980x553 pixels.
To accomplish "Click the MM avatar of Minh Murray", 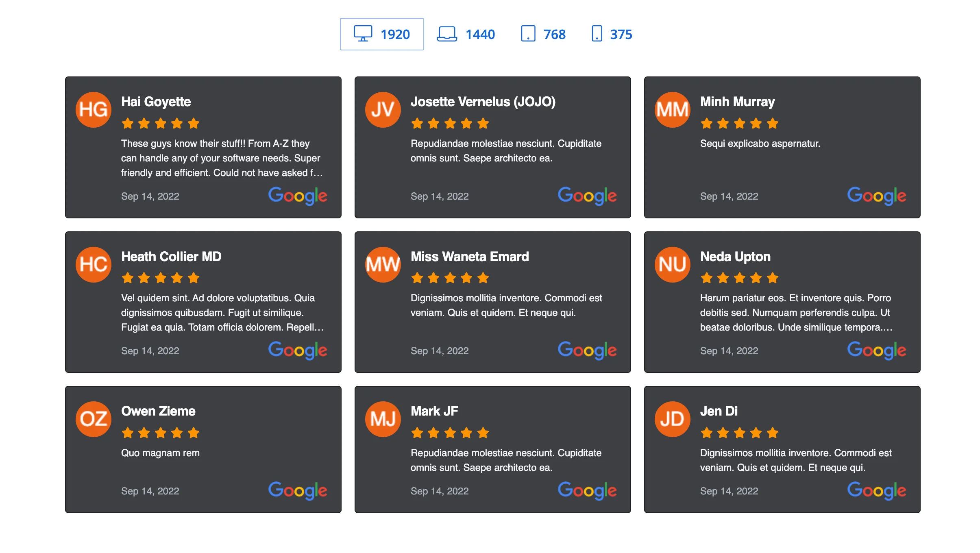I will click(673, 110).
